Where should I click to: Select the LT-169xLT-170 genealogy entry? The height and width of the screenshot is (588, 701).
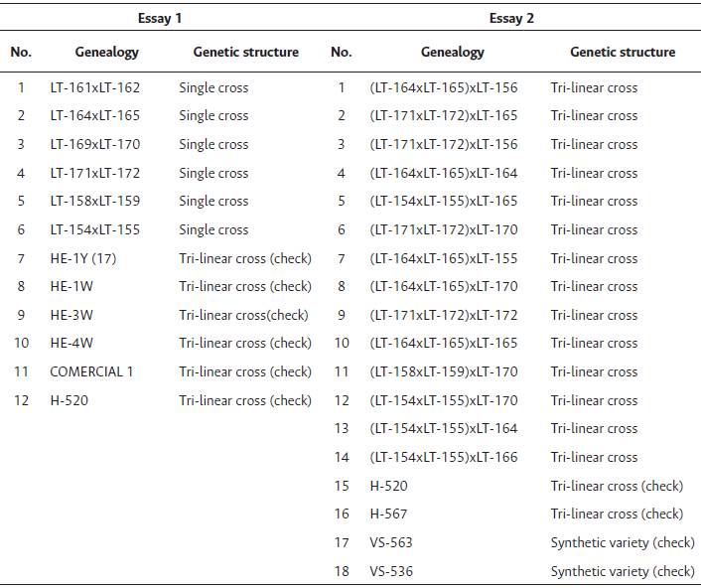(95, 144)
